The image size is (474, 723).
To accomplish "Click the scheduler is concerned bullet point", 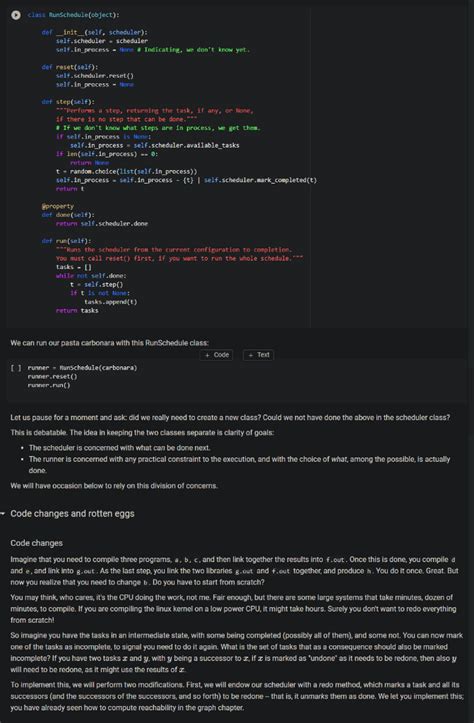I will point(119,448).
